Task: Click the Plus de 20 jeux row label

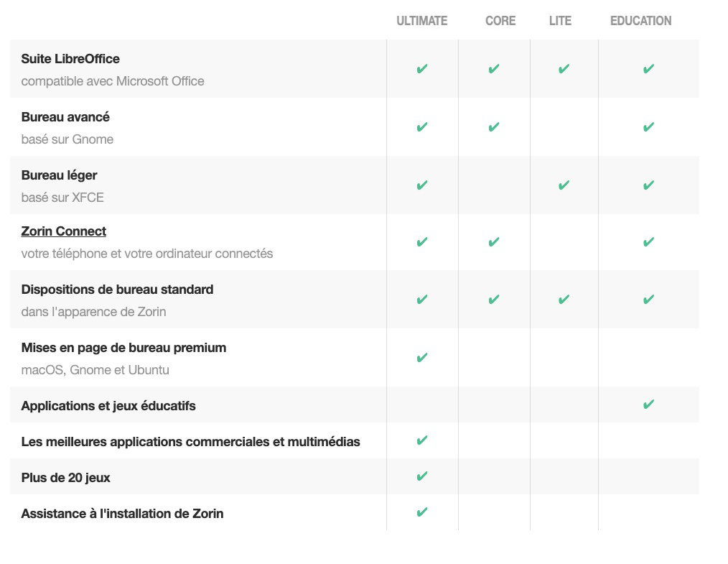Action: [x=66, y=478]
